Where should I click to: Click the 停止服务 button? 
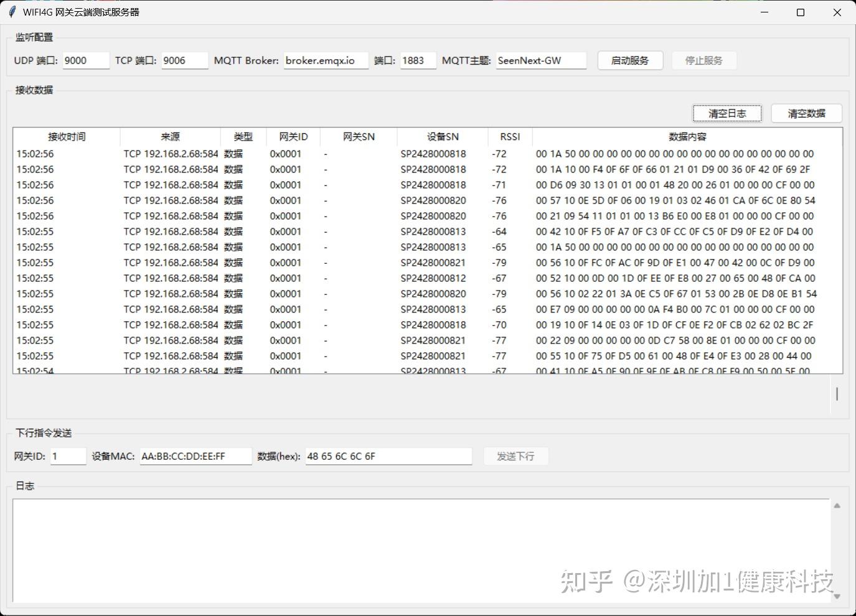pos(704,60)
